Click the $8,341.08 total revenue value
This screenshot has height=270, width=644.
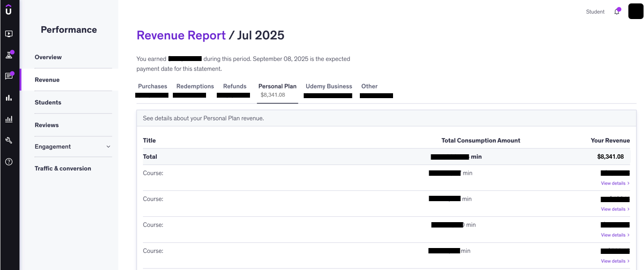(610, 157)
